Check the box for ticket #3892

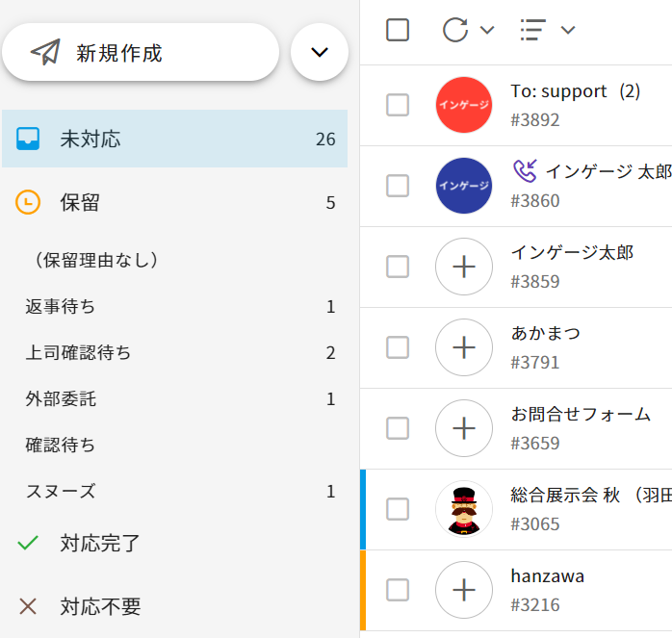click(x=398, y=105)
